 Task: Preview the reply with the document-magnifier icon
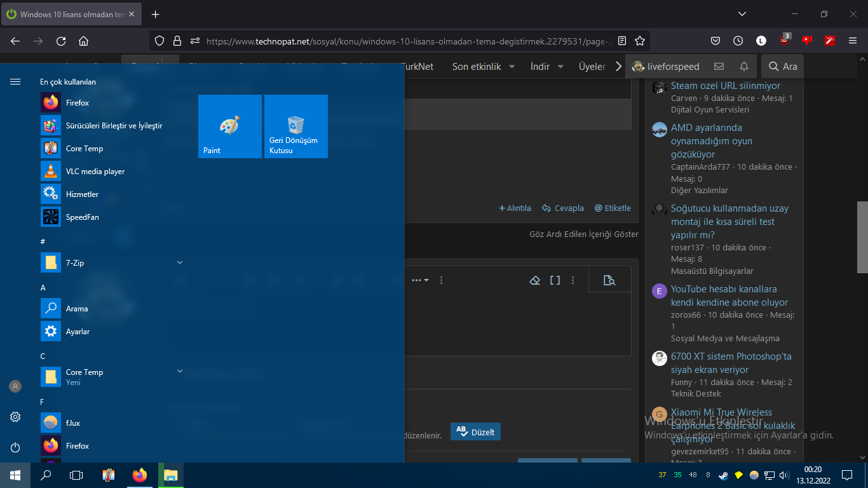tap(609, 280)
